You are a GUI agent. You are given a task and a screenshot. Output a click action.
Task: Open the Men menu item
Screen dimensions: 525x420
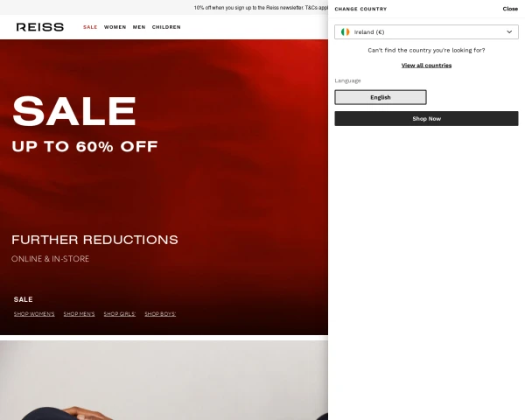[x=139, y=27]
